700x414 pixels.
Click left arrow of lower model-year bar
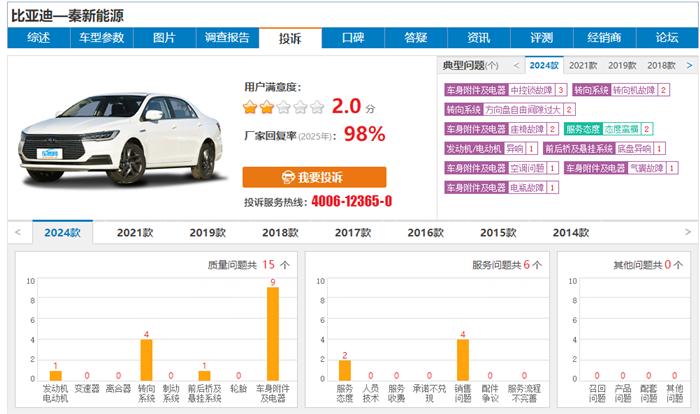pyautogui.click(x=18, y=232)
